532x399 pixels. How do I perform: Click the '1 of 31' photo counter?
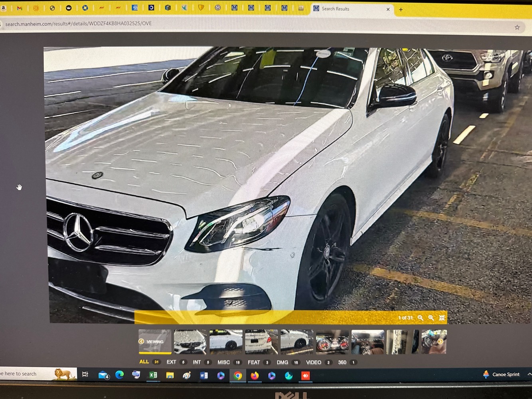[x=405, y=318]
